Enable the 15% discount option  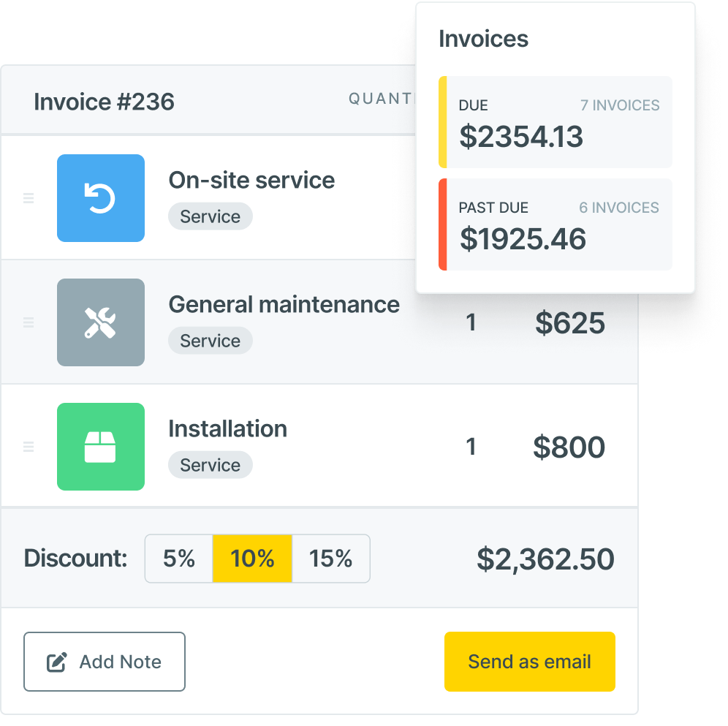tap(330, 559)
